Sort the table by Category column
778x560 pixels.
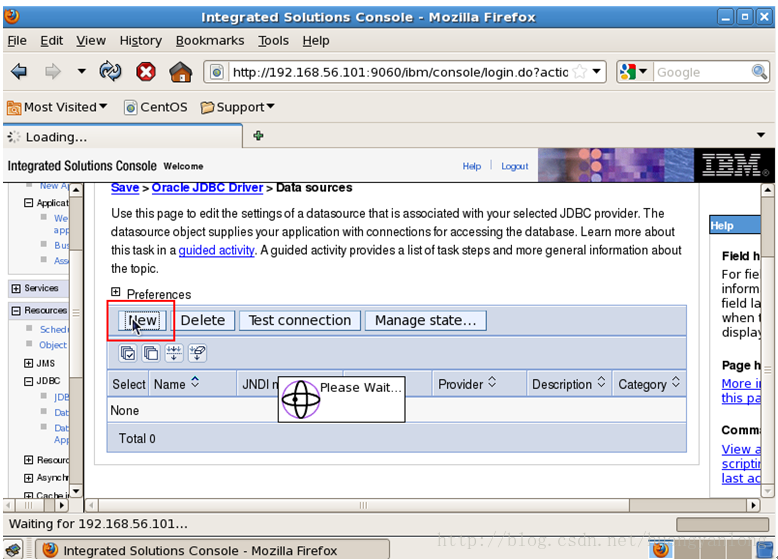pyautogui.click(x=676, y=382)
